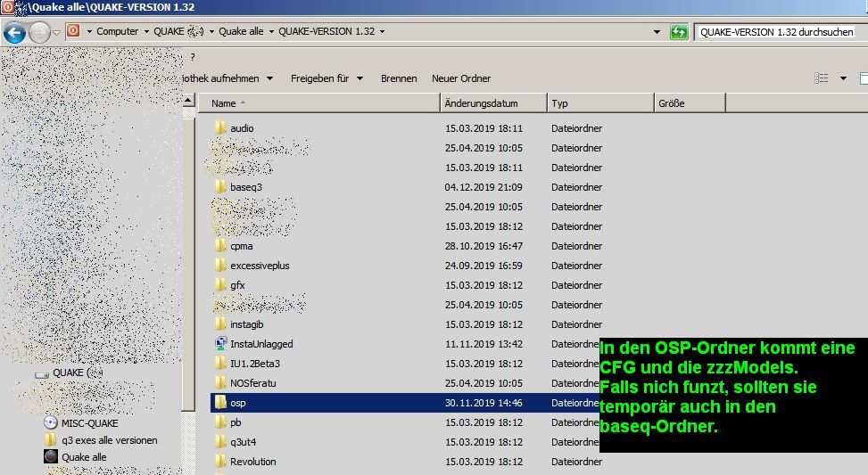This screenshot has height=475, width=868.
Task: Click the navigation pane scroll up arrow
Action: tap(188, 101)
